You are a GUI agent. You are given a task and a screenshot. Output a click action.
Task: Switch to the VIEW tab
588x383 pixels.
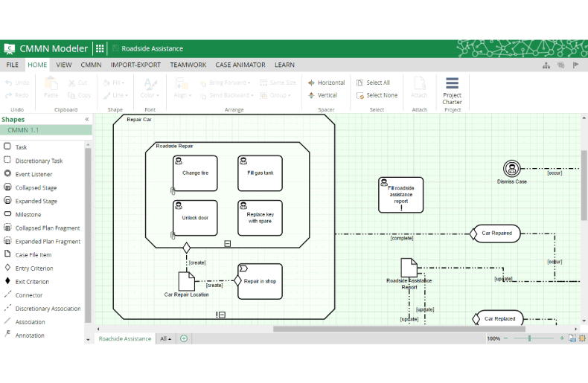point(64,65)
